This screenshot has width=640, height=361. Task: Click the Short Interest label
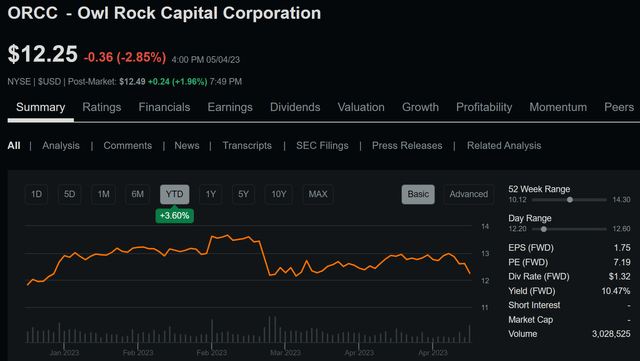(534, 305)
